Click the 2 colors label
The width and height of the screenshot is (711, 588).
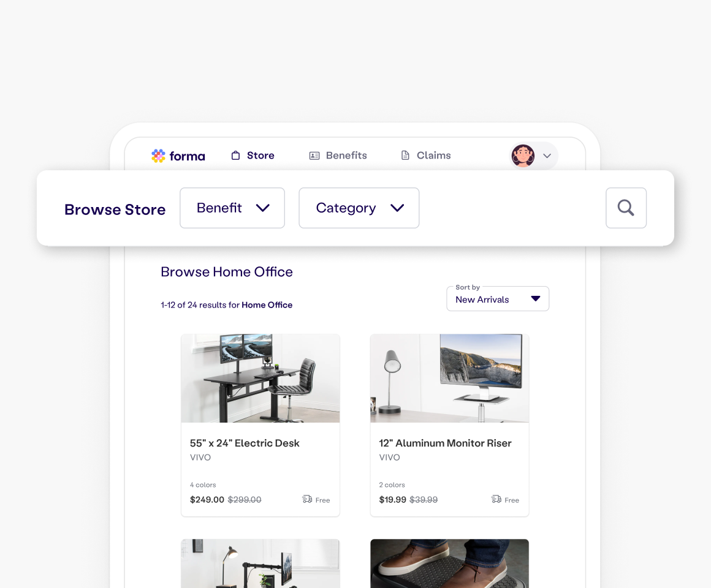tap(392, 484)
